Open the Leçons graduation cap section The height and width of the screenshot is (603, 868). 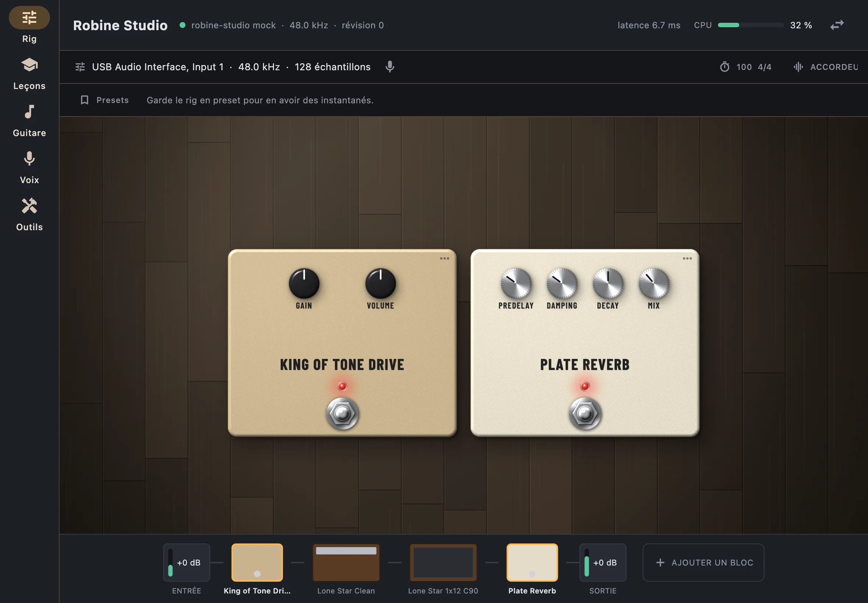[29, 73]
